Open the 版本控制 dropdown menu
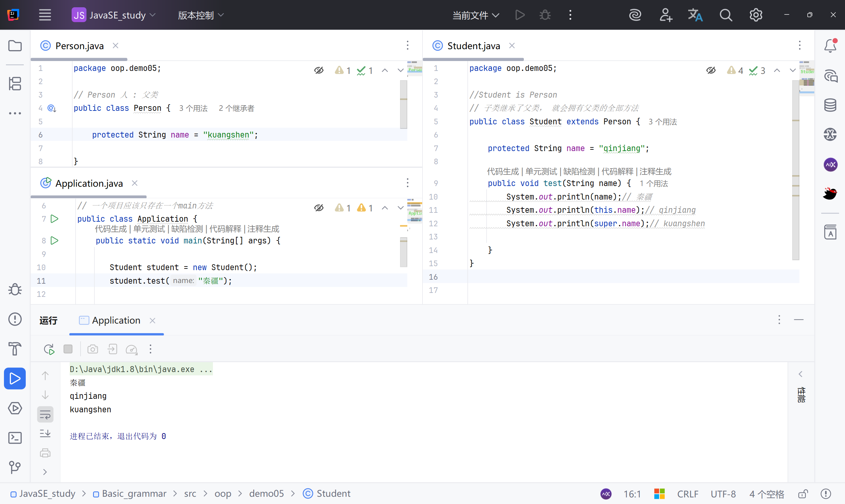 (x=201, y=15)
